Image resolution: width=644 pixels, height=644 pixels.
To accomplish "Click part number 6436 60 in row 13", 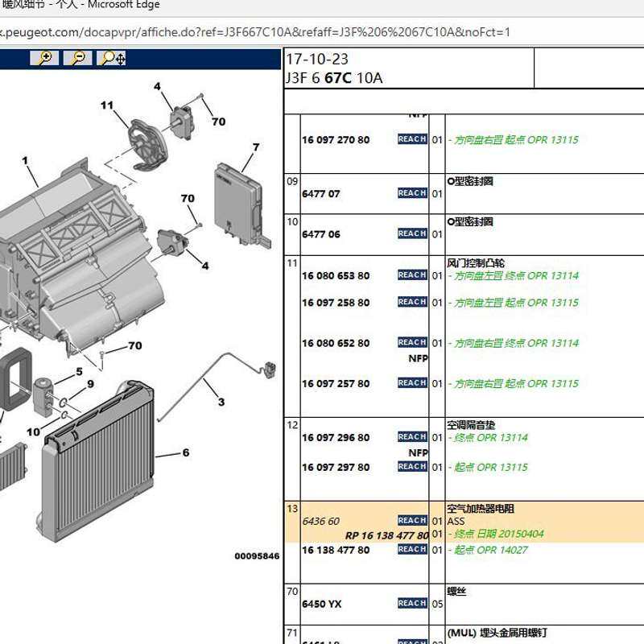I will tap(320, 521).
